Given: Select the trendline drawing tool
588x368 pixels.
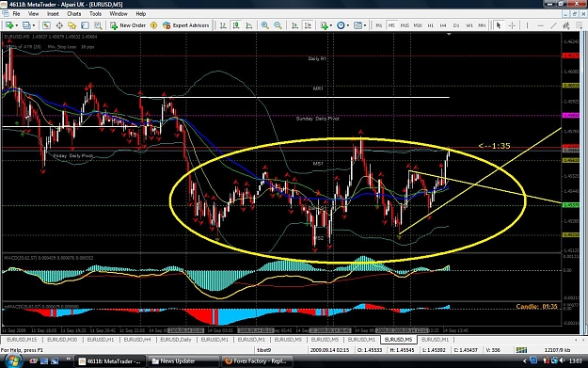Looking at the screenshot, I should pos(553,25).
